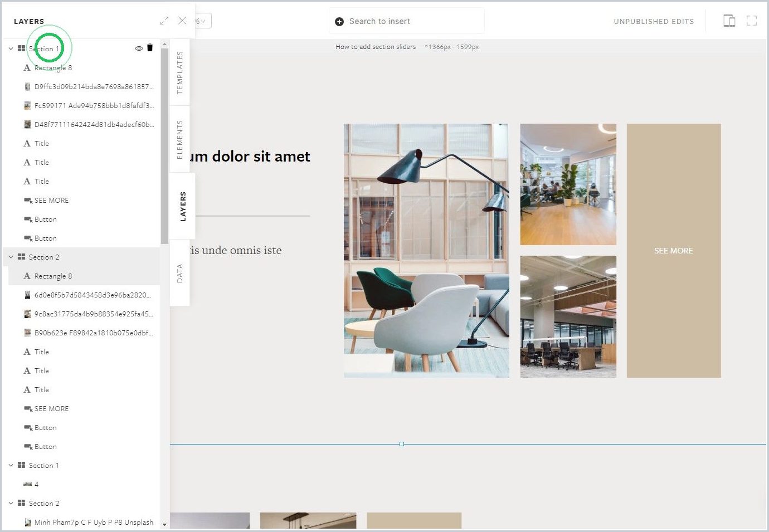Screen dimensions: 769x532
Task: Open the device preview icon in top bar
Action: tap(729, 21)
